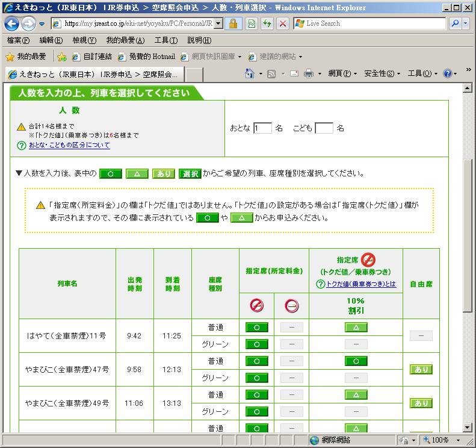Click the page scrollbar up arrow
The width and height of the screenshot is (476, 448).
coord(467,89)
